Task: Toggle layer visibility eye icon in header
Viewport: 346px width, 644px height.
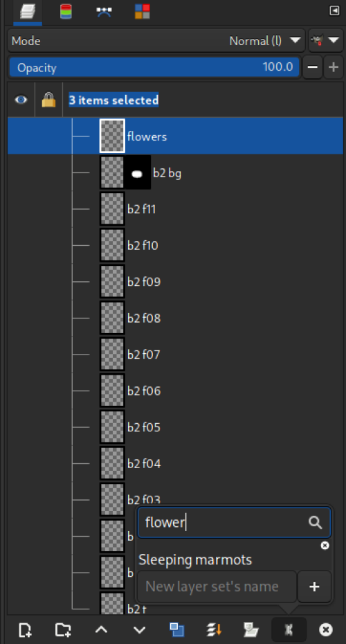Action: pos(21,100)
